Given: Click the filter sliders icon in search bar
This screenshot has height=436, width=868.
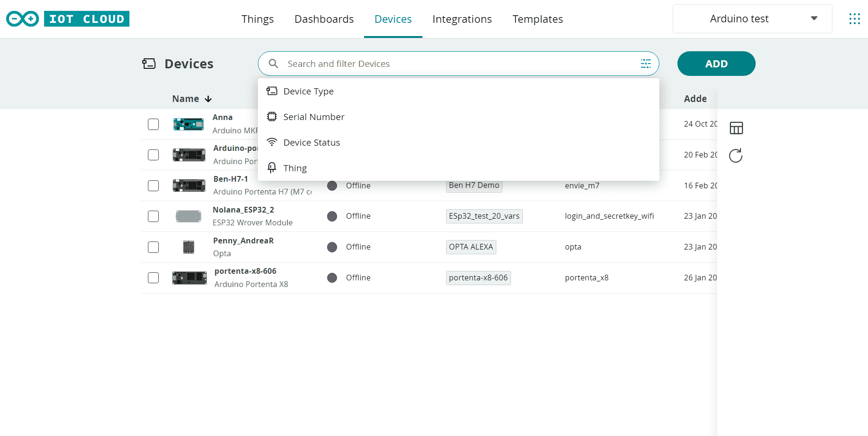Looking at the screenshot, I should (x=646, y=64).
